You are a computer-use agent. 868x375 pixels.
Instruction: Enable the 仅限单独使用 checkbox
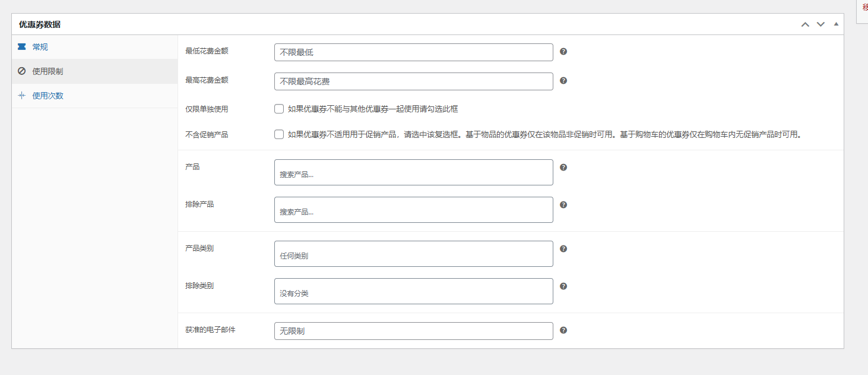(x=278, y=109)
